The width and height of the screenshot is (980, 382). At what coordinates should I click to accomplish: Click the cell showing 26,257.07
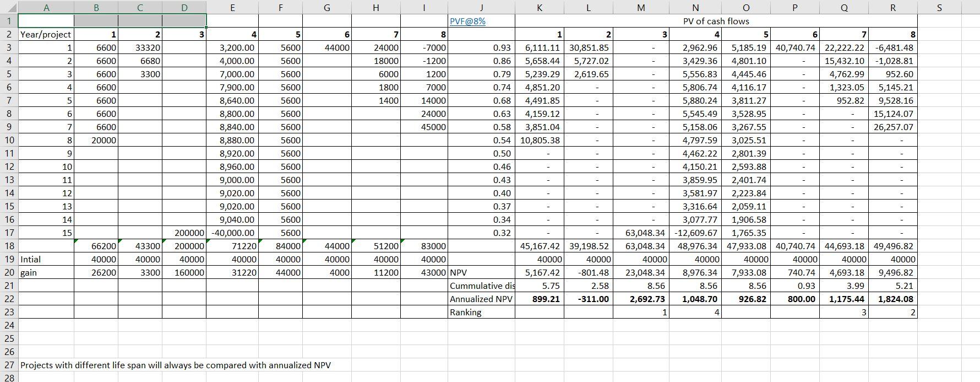pos(892,127)
